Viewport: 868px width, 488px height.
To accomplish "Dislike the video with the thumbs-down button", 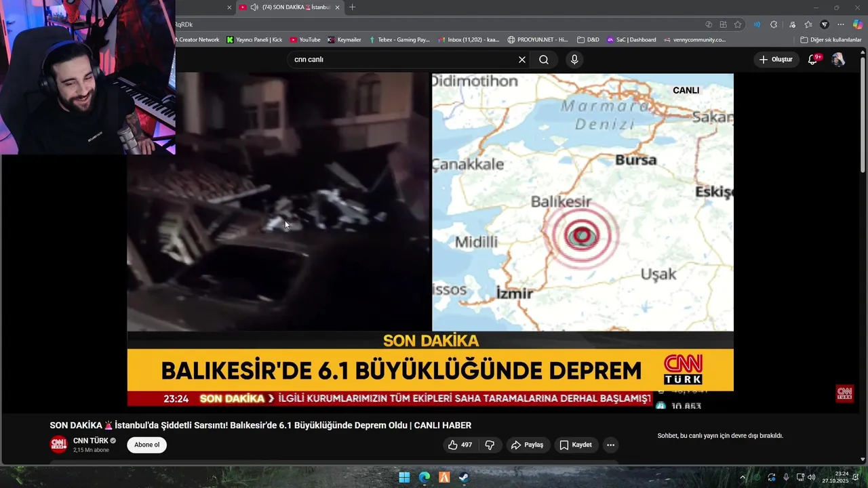I will (x=490, y=445).
